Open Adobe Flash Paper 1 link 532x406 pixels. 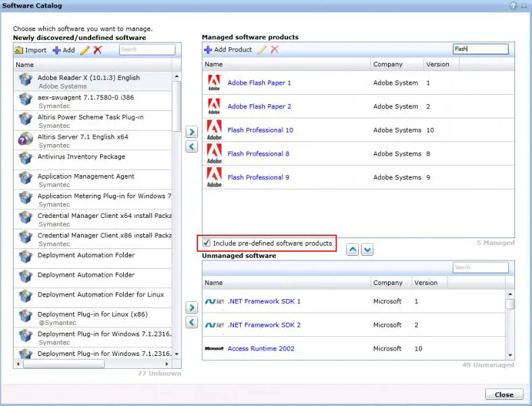pos(259,83)
